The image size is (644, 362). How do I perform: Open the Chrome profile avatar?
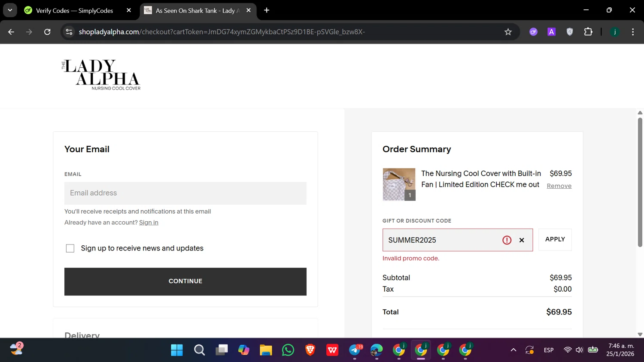tap(615, 32)
